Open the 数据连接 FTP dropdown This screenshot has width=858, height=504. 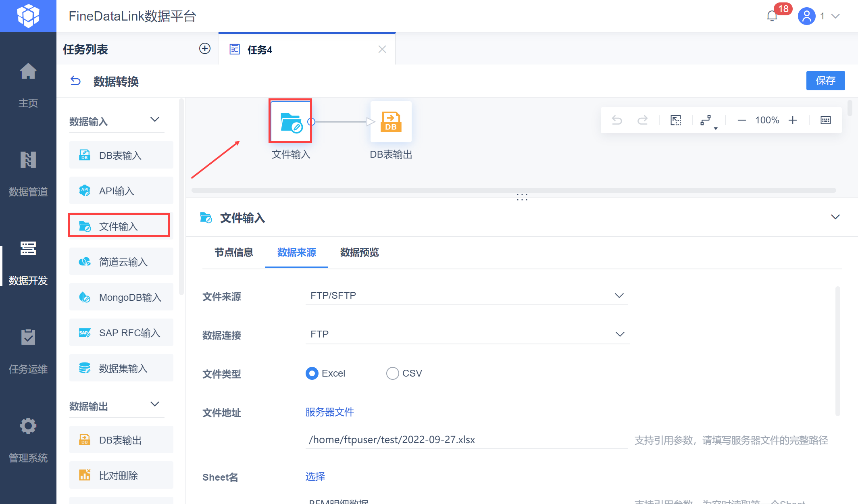[x=466, y=334]
